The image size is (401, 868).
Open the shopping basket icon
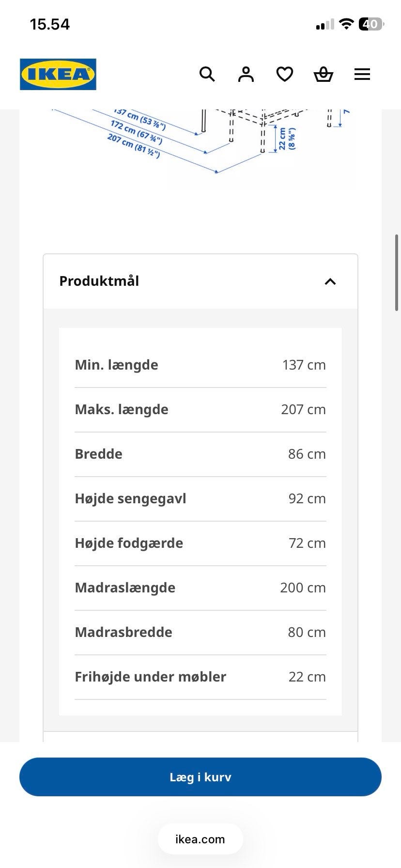pos(324,74)
